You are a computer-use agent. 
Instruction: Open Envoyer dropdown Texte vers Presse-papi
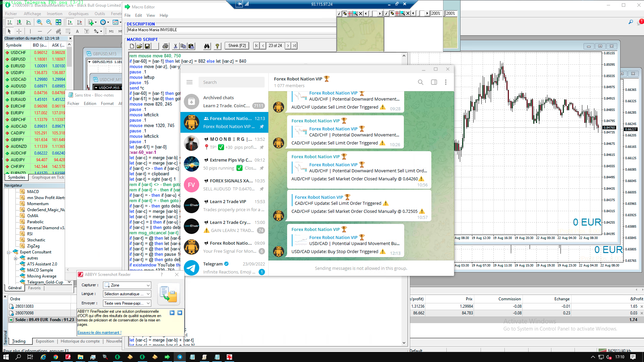[x=127, y=303]
